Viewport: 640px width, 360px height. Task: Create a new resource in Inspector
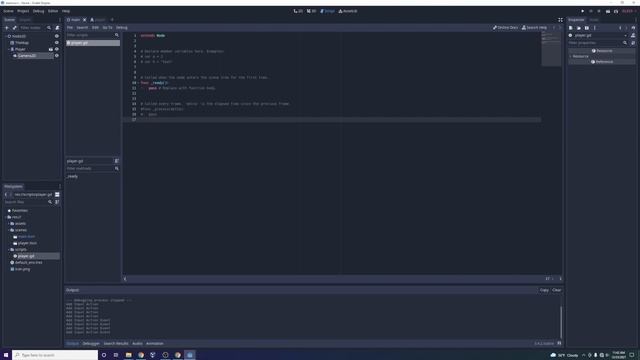pyautogui.click(x=571, y=28)
